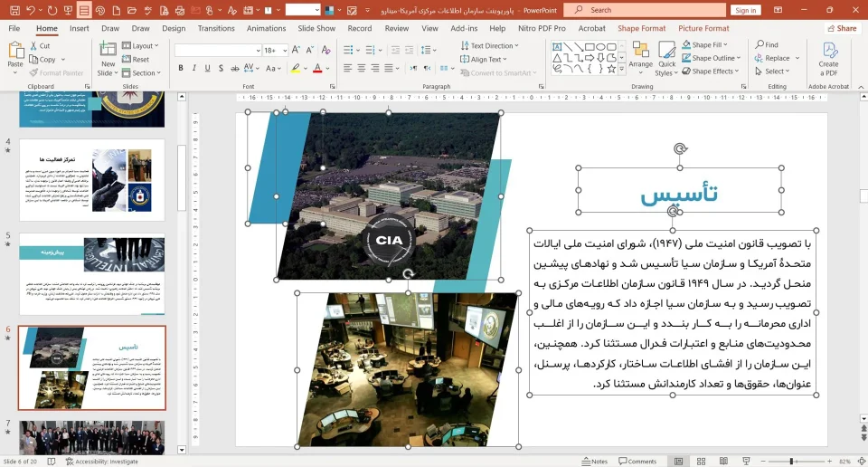This screenshot has height=467, width=868.
Task: Select the 5-point Star shape in gallery
Action: click(x=611, y=70)
